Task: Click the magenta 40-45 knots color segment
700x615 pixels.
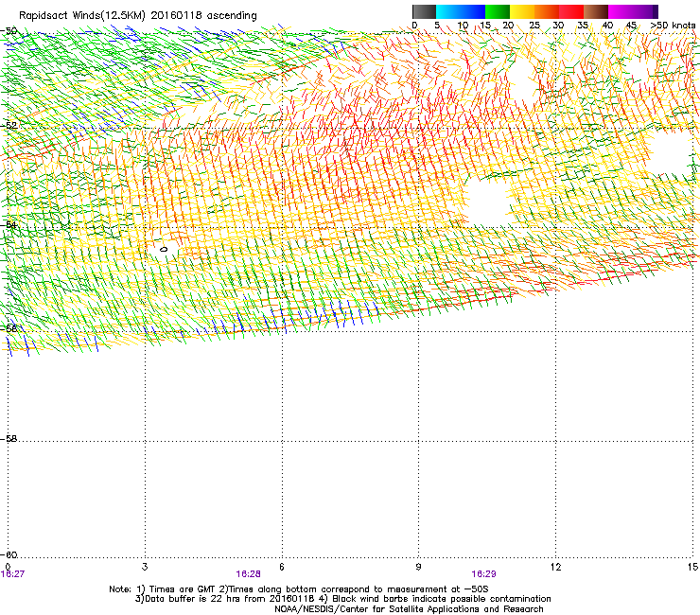Action: [621, 11]
